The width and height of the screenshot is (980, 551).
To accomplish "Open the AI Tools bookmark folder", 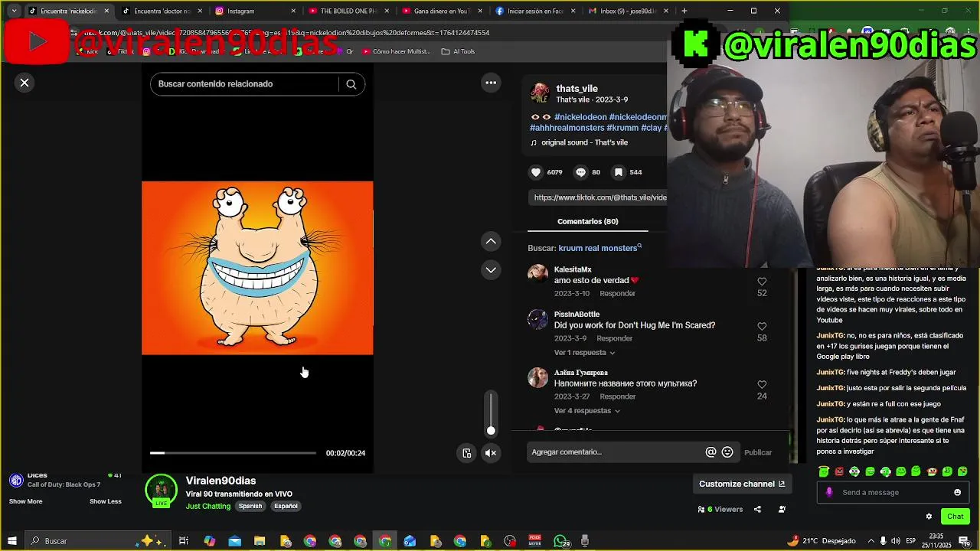I will click(459, 51).
